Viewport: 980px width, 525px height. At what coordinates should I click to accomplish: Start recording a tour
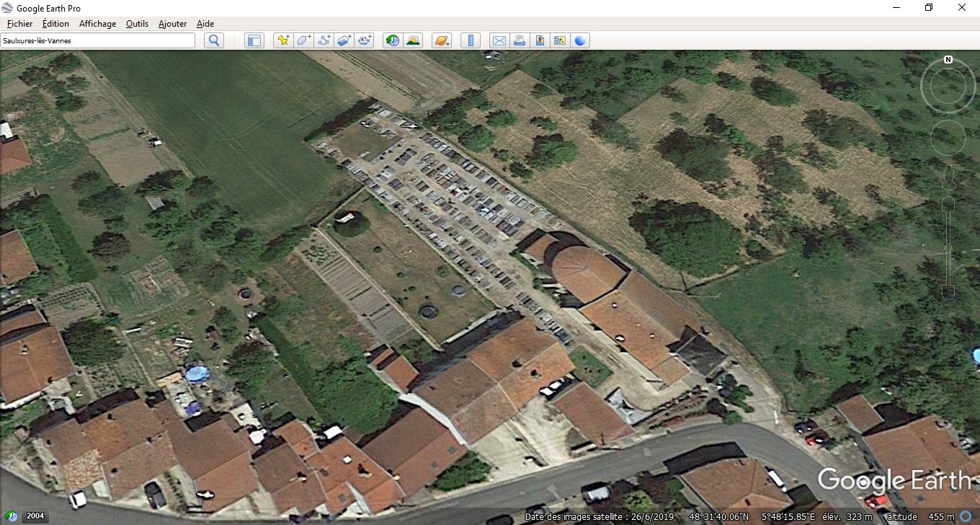365,40
